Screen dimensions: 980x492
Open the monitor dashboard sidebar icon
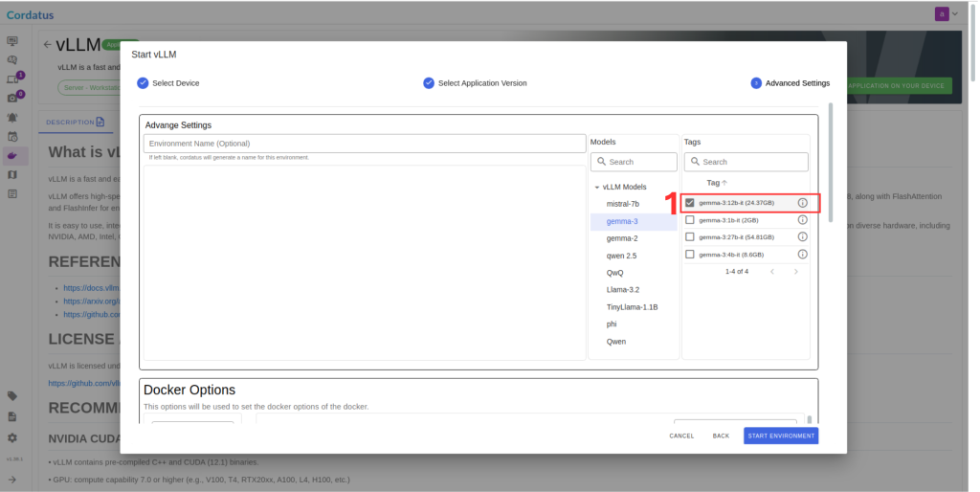coord(11,41)
